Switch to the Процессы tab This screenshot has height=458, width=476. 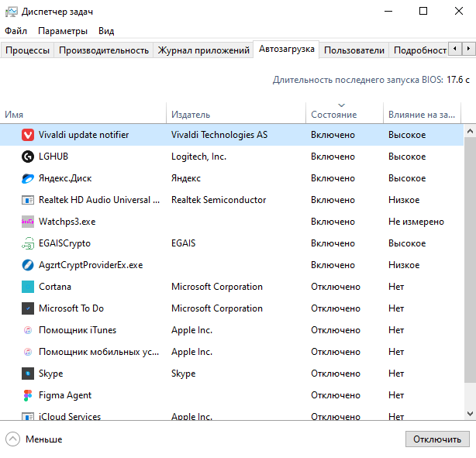27,50
